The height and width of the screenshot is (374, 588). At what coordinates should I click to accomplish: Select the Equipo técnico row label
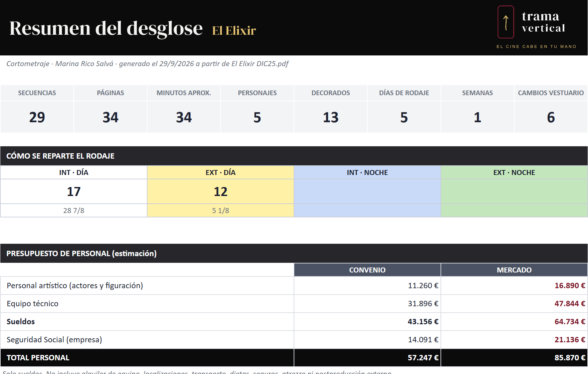click(32, 304)
